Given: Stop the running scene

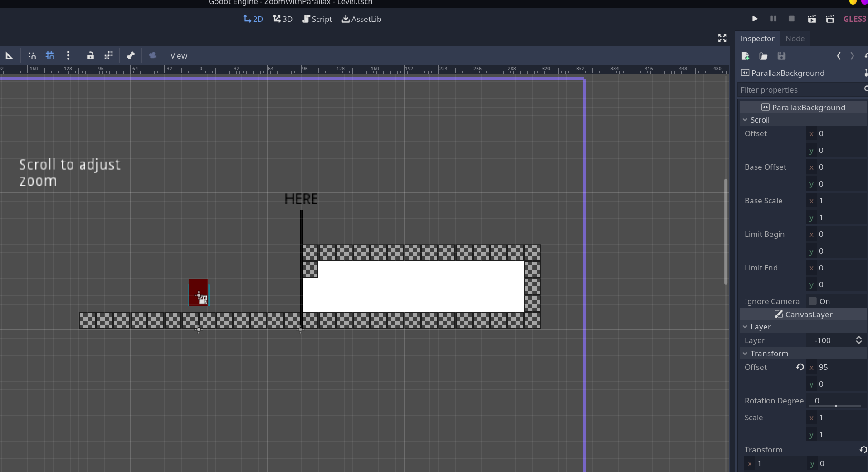Looking at the screenshot, I should pyautogui.click(x=791, y=19).
